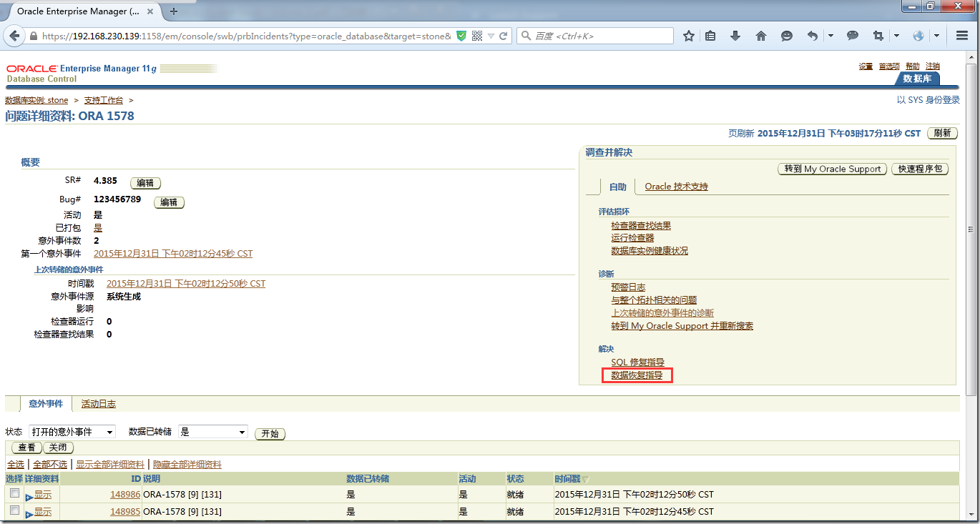This screenshot has height=524, width=980.
Task: Click the 转到 My Oracle Support button
Action: [x=832, y=169]
